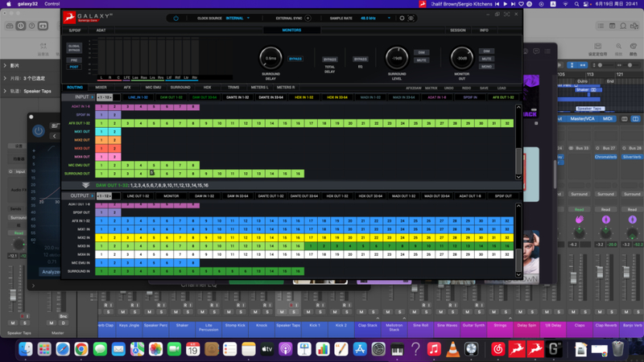Toggle Monitor Out MONO
This screenshot has height=362, width=644.
tap(486, 67)
